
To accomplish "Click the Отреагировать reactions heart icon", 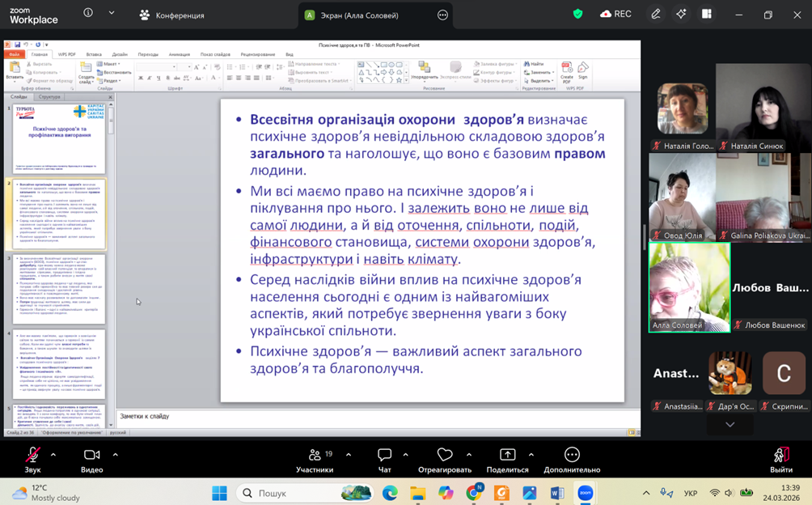I will (x=444, y=455).
